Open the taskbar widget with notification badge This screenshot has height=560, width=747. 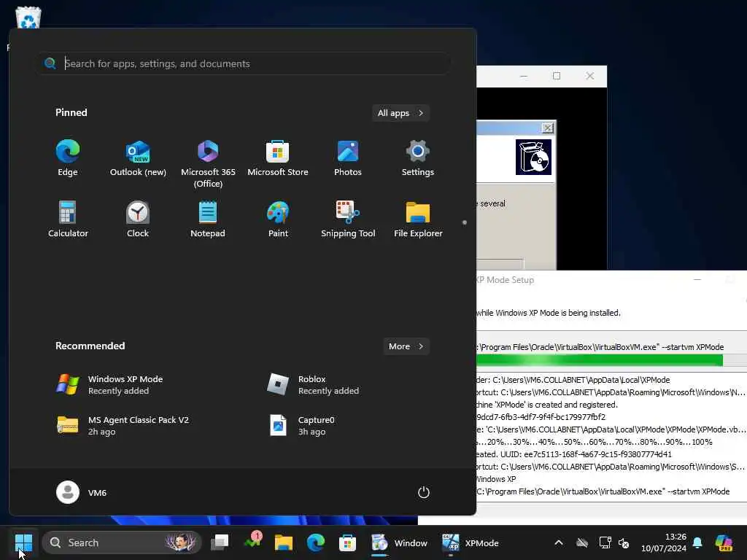[x=252, y=542]
